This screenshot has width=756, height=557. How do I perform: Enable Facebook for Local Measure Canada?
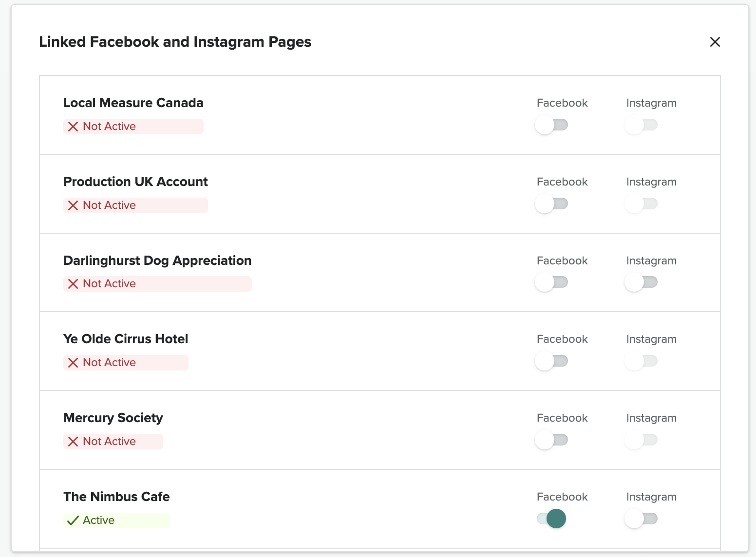551,125
